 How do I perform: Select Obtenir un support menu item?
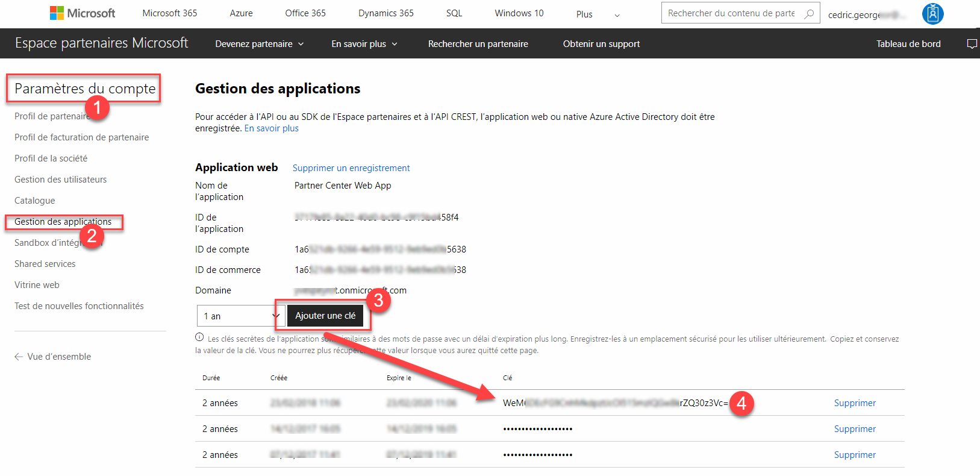pos(601,44)
